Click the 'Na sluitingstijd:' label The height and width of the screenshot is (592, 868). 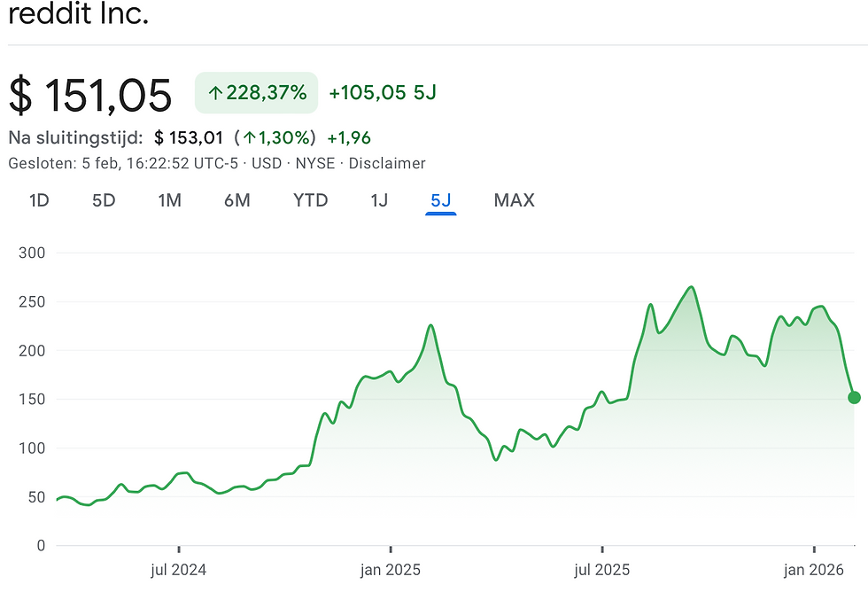76,137
